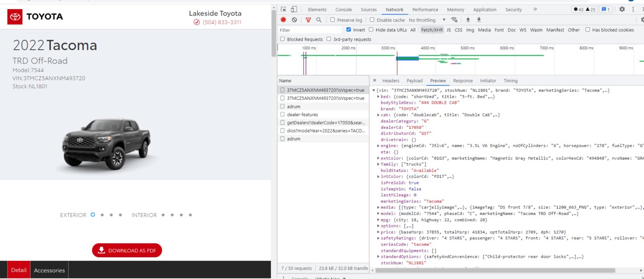Viewport: 644px width, 279px height.
Task: Open the No throttling dropdown
Action: (427, 20)
